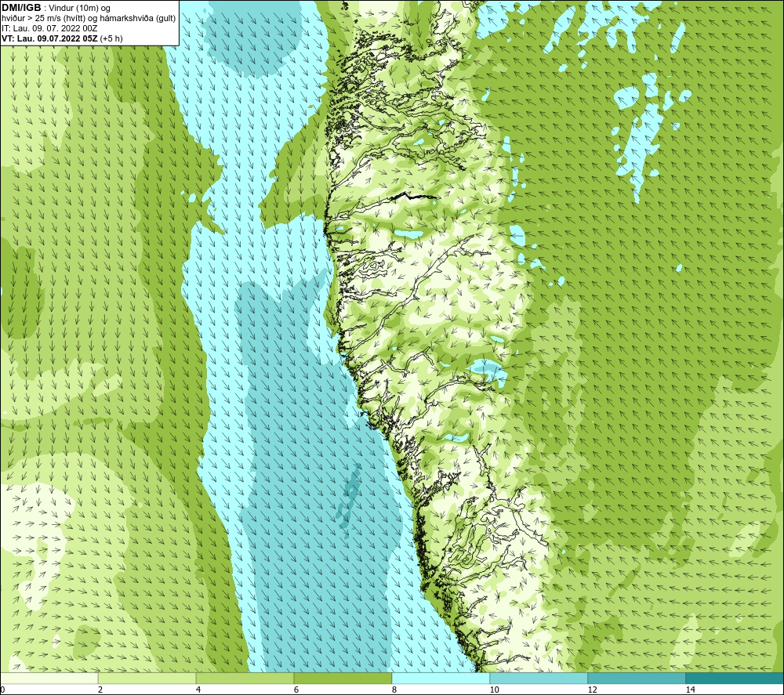Click the '2' label on the color scale

pos(100,690)
